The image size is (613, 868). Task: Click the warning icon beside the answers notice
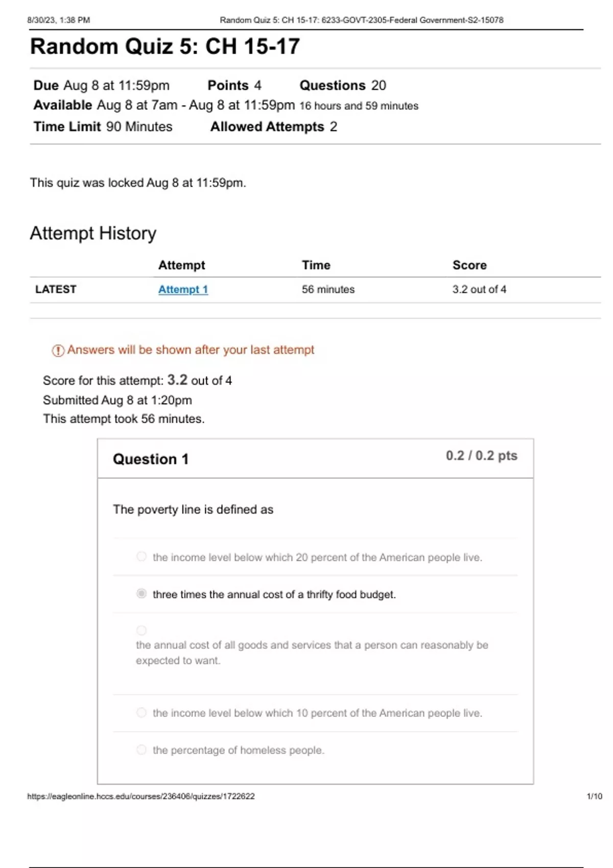tap(58, 350)
